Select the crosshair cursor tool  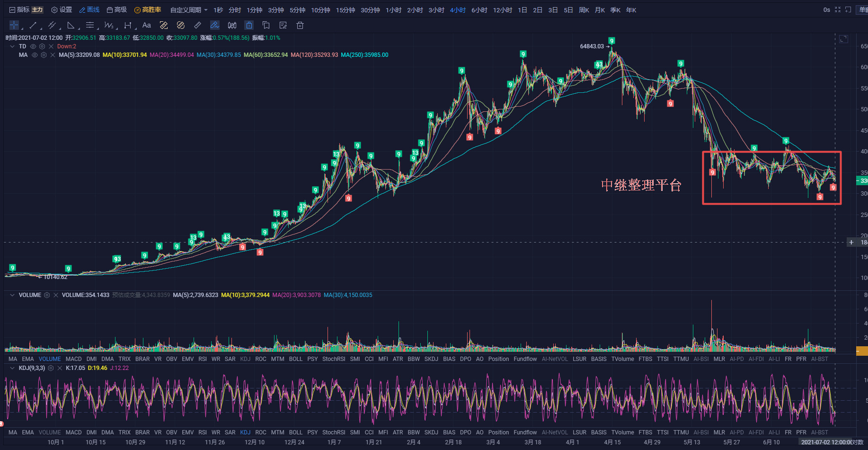(x=14, y=25)
